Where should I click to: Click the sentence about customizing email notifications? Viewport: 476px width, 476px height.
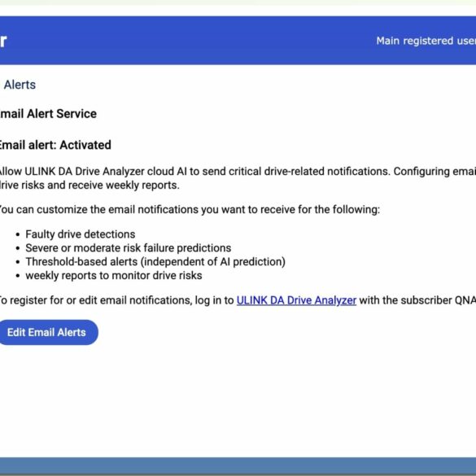pos(190,209)
